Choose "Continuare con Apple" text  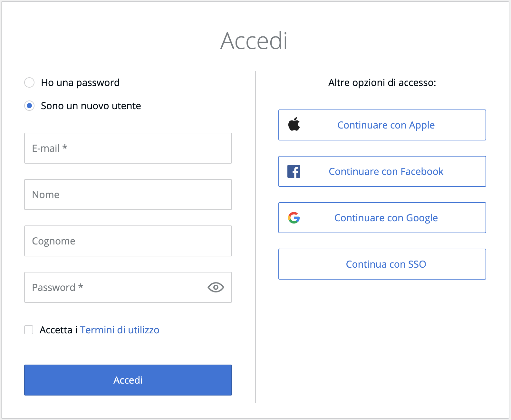tap(386, 125)
